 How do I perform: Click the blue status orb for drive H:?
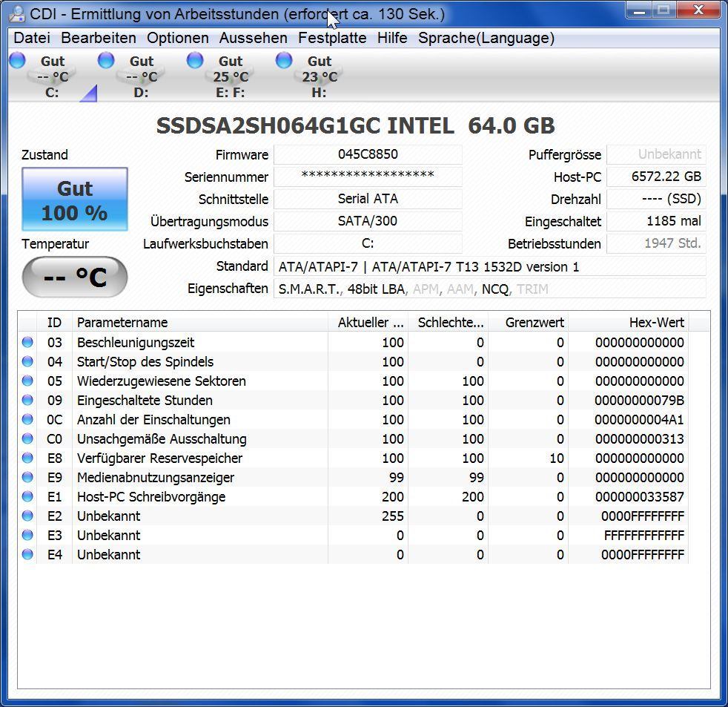[284, 60]
